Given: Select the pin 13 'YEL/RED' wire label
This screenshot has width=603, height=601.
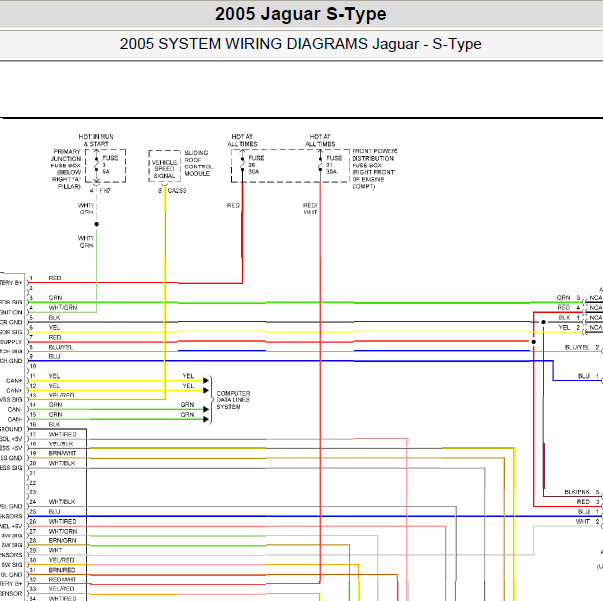Looking at the screenshot, I should tap(61, 395).
